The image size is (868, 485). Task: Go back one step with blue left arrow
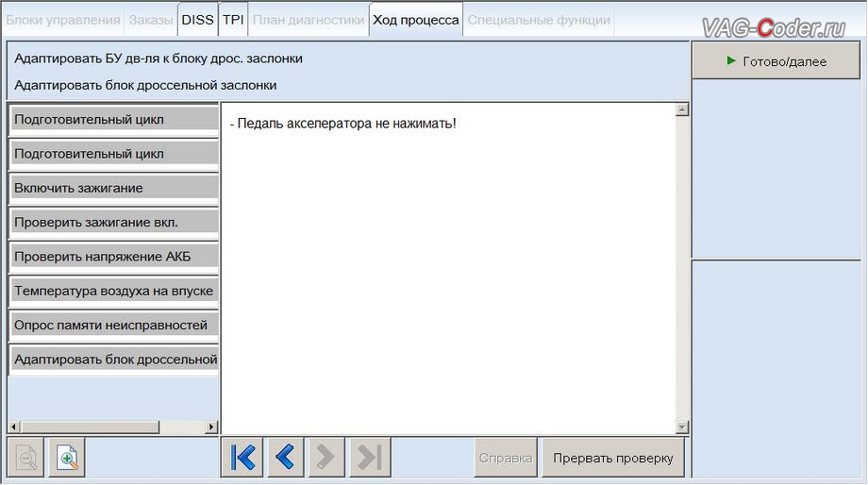click(285, 458)
